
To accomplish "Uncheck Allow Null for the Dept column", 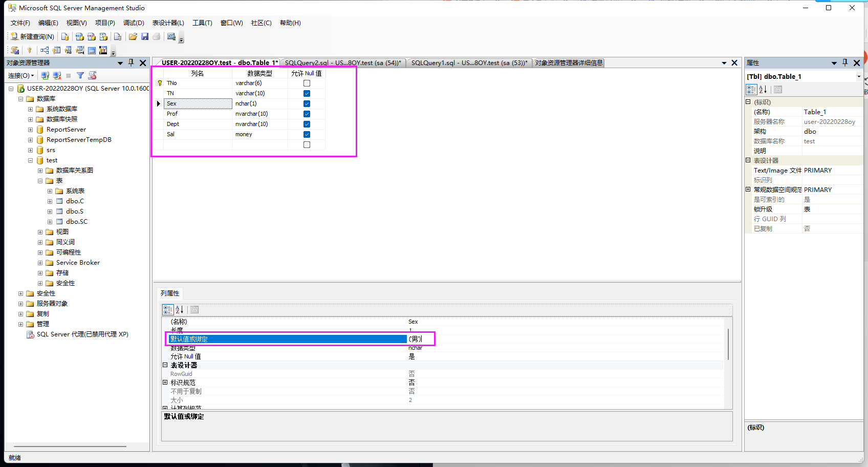I will [307, 124].
